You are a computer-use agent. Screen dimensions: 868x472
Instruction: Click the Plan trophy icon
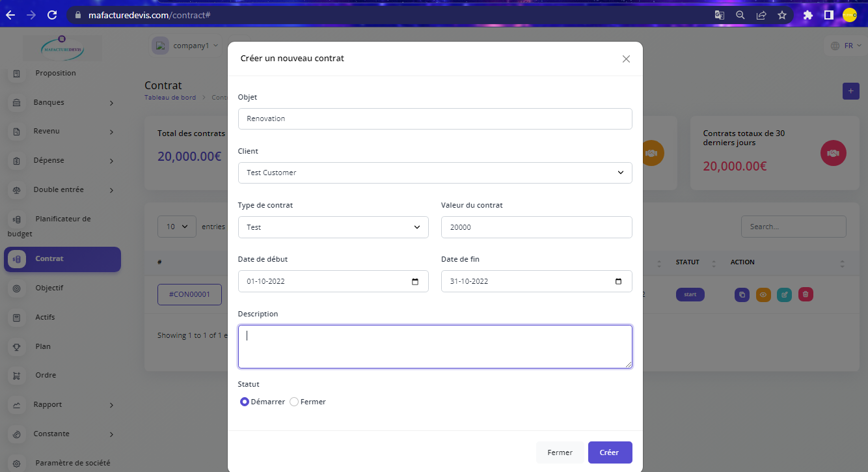click(x=17, y=347)
